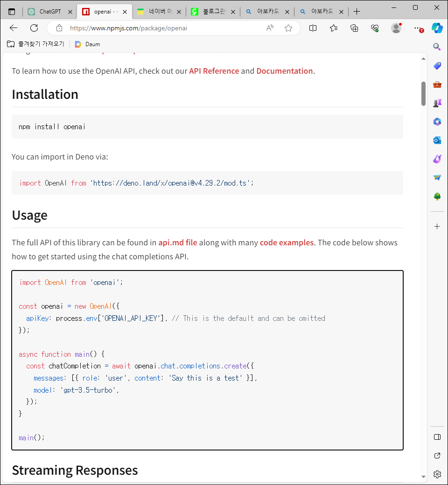
Task: Open Games chess piece sidebar icon
Action: 437,103
